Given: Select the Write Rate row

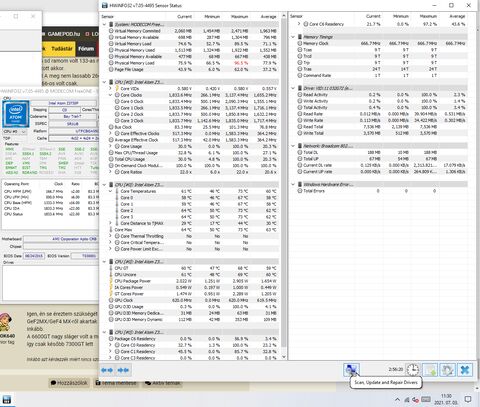Looking at the screenshot, I should pyautogui.click(x=382, y=120).
